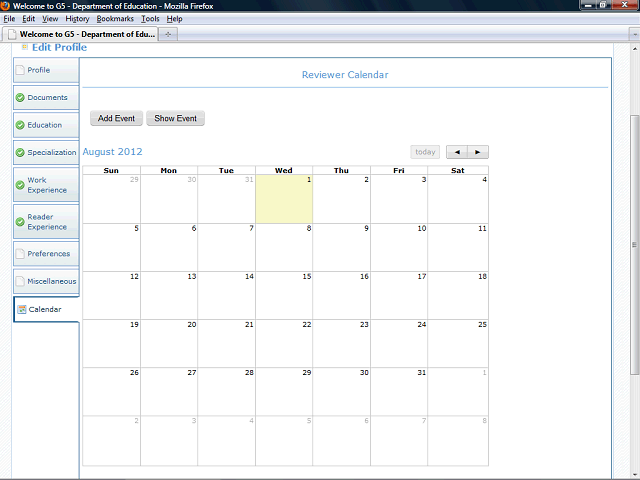
Task: Close the Firefox window
Action: coord(624,5)
